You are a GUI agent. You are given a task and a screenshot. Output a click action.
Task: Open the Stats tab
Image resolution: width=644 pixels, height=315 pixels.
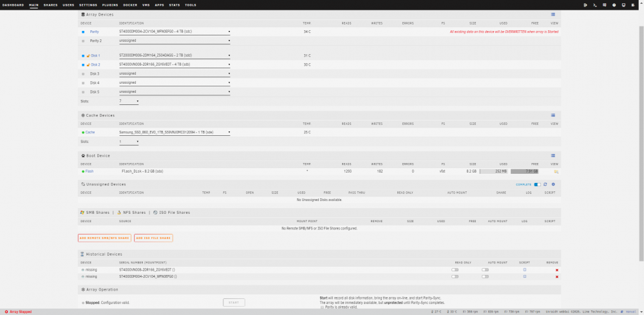coord(175,5)
